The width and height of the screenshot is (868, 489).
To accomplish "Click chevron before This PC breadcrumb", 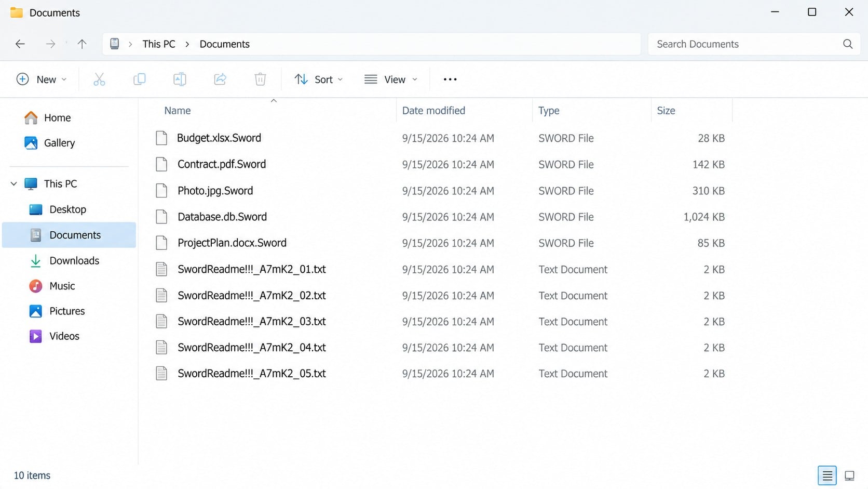I will (130, 44).
